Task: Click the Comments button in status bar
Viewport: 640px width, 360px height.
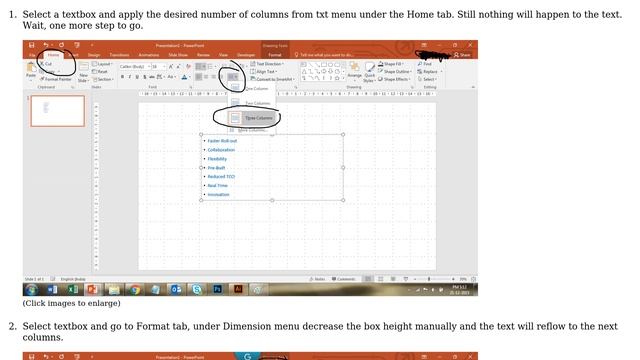Action: (x=343, y=279)
